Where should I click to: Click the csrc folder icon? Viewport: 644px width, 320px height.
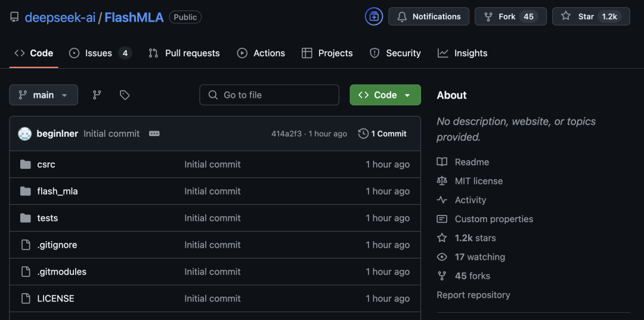[x=26, y=165]
